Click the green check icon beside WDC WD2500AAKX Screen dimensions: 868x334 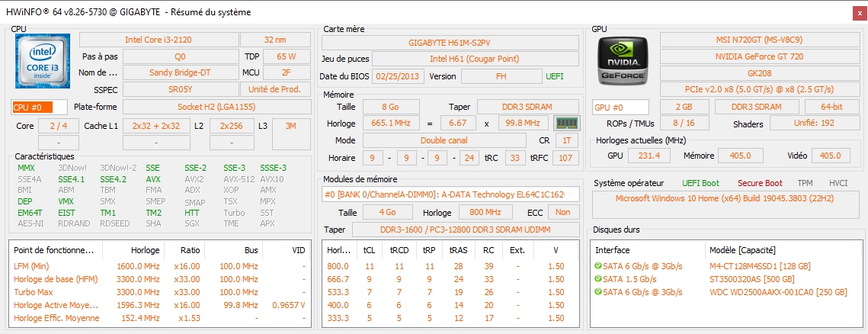pyautogui.click(x=598, y=292)
